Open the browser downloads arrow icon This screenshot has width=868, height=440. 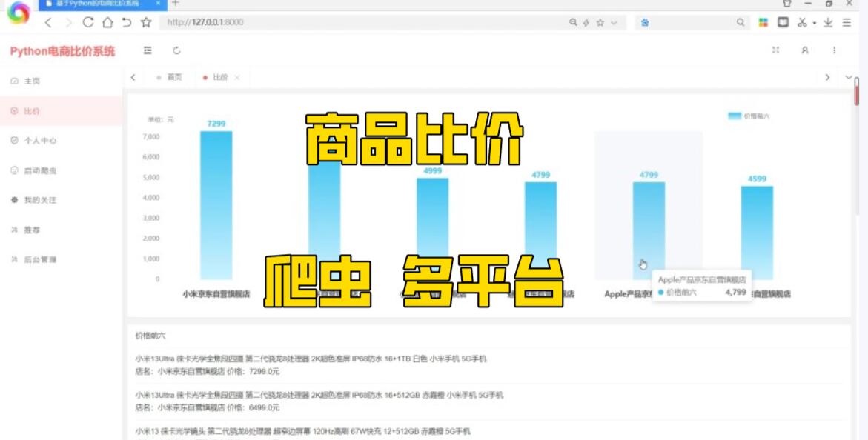828,22
